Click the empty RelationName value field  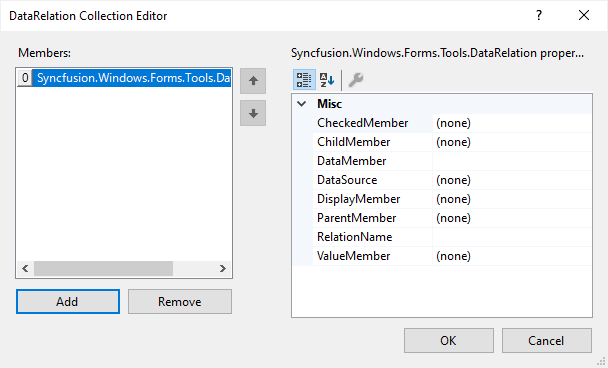pyautogui.click(x=512, y=237)
